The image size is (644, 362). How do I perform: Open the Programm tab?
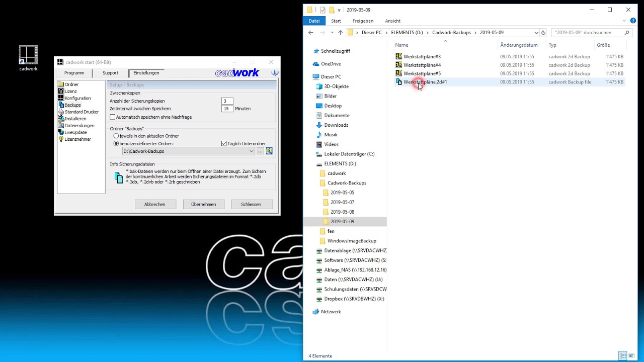(74, 73)
